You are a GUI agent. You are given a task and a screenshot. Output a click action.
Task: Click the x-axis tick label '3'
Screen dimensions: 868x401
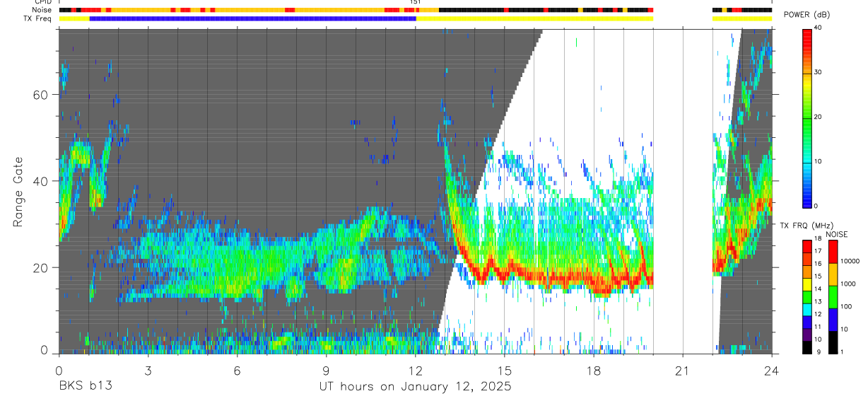(148, 370)
